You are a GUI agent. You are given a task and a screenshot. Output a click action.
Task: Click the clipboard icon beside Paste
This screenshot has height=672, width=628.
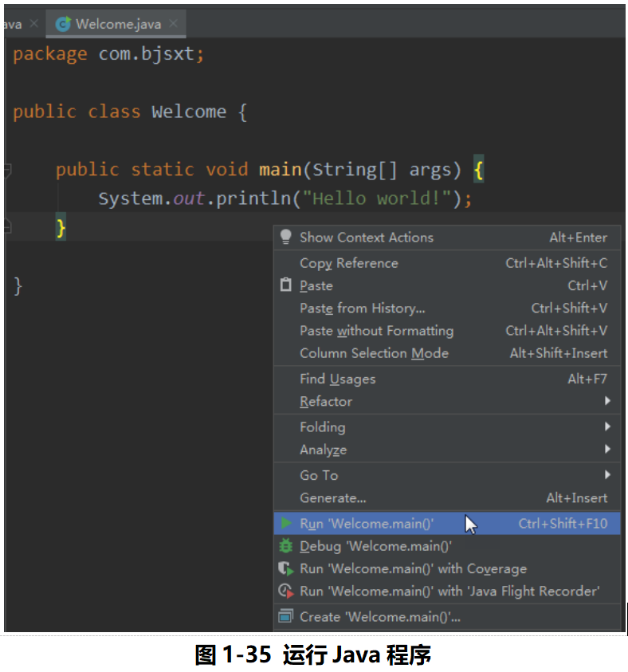coord(286,285)
